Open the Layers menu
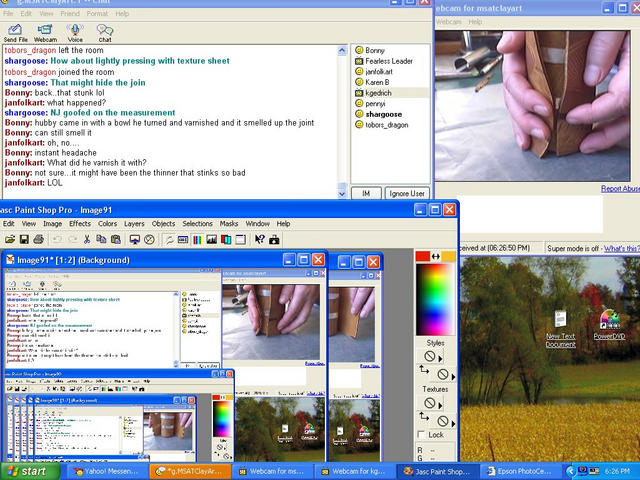This screenshot has width=640, height=480. point(134,224)
